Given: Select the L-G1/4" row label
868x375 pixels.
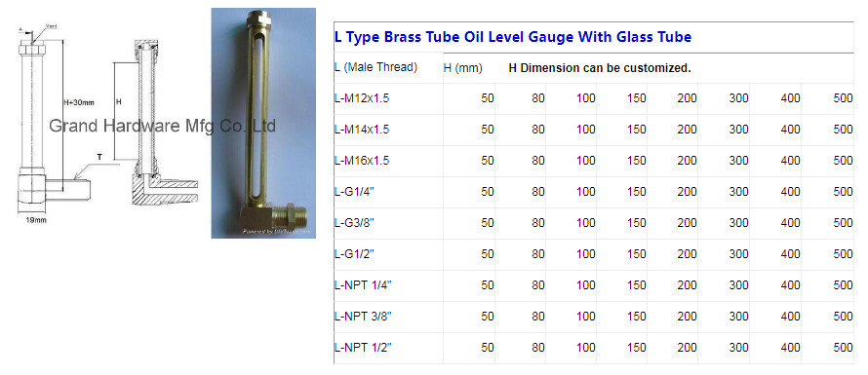Looking at the screenshot, I should 355,192.
